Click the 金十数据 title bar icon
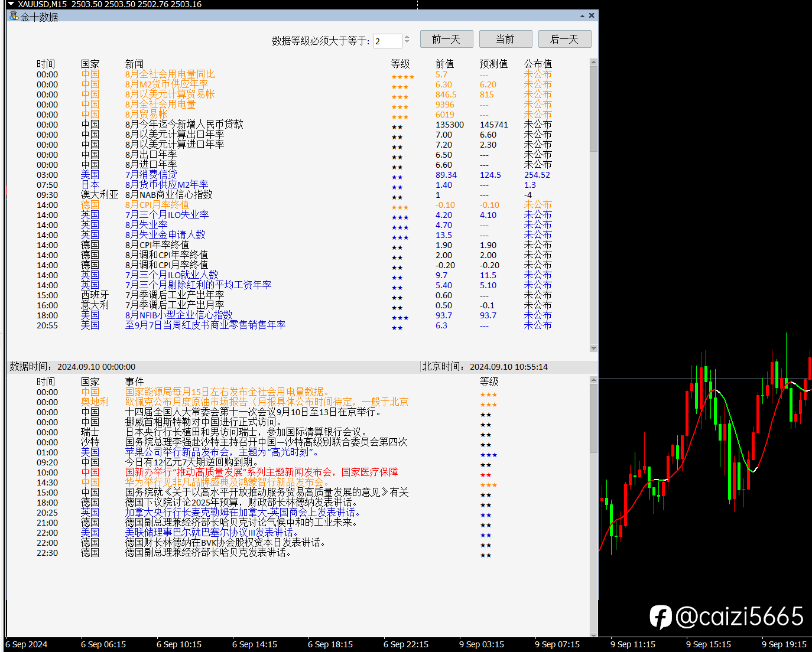 coord(14,16)
